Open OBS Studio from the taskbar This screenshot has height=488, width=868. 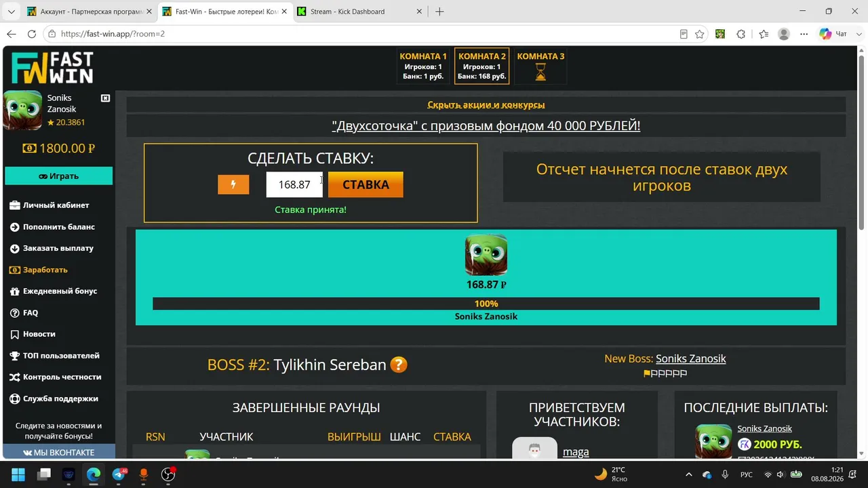point(168,474)
